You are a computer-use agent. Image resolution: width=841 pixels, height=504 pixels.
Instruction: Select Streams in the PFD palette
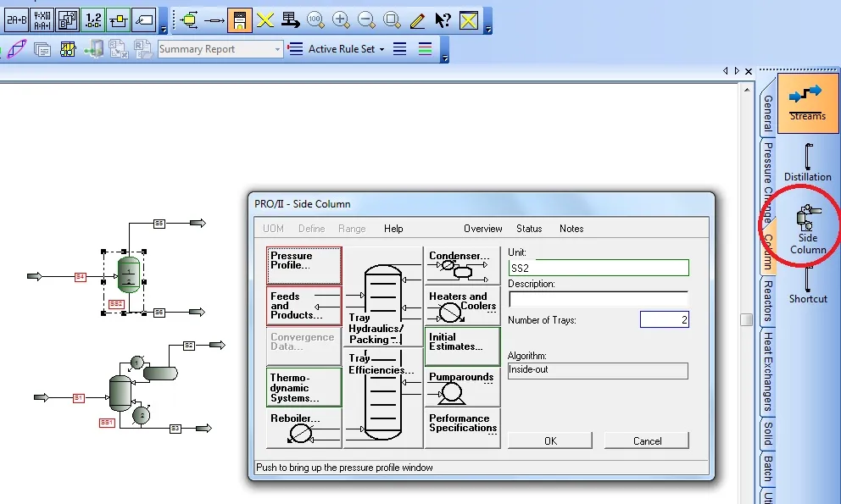pos(807,103)
